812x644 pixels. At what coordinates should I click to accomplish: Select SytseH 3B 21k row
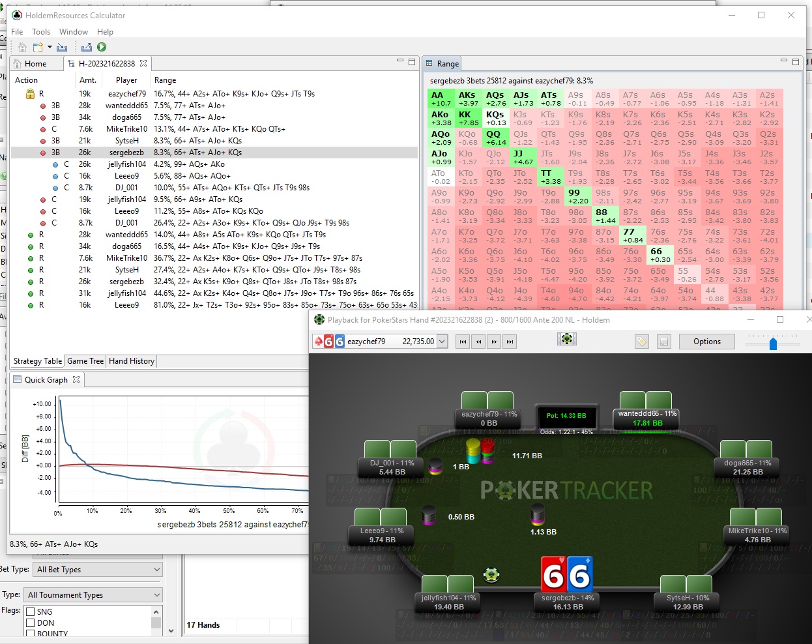pyautogui.click(x=214, y=141)
